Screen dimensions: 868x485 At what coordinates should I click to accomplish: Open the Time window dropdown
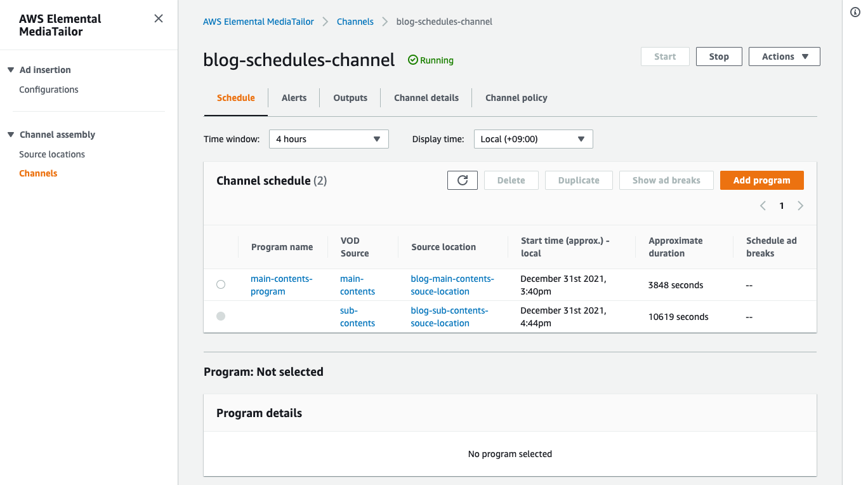328,139
